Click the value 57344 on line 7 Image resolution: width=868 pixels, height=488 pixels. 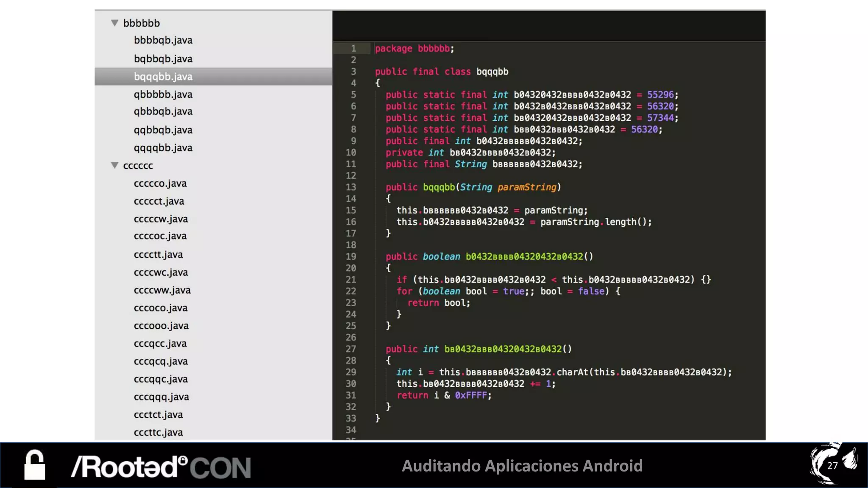point(660,118)
